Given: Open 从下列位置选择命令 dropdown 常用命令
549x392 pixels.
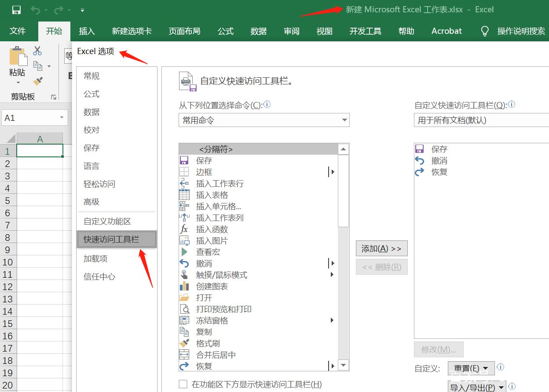Looking at the screenshot, I should [264, 120].
